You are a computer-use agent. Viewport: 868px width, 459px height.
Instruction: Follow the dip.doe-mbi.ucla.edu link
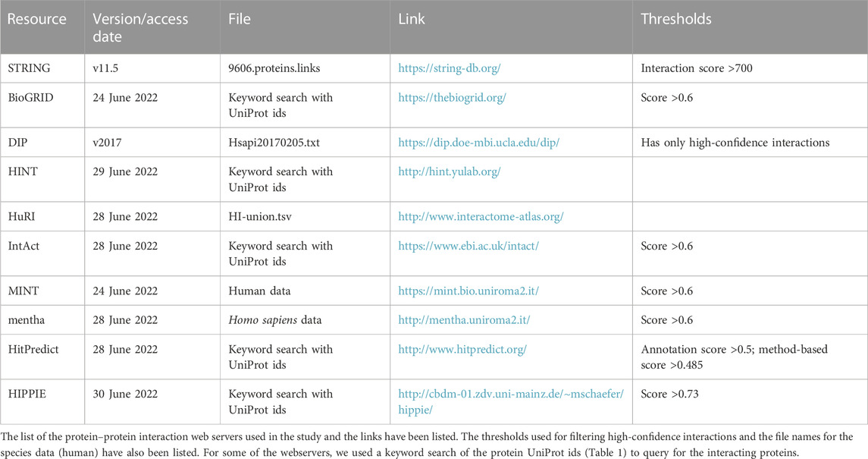point(478,143)
